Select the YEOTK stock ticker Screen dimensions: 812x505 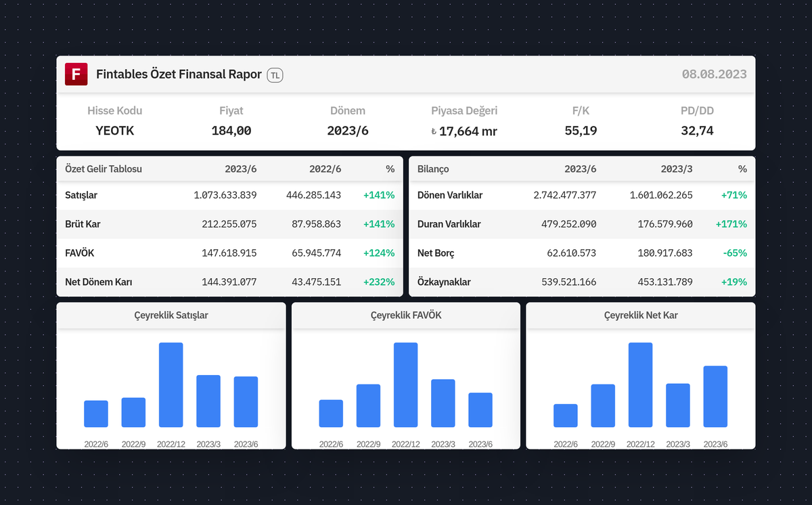[114, 131]
